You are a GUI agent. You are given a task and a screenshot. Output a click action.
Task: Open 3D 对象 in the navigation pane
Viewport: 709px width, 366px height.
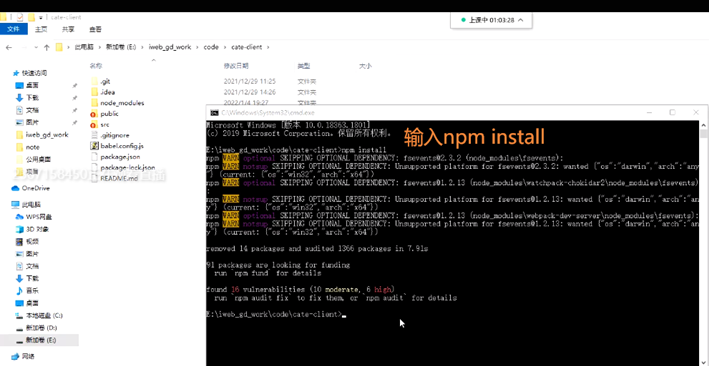pos(37,229)
